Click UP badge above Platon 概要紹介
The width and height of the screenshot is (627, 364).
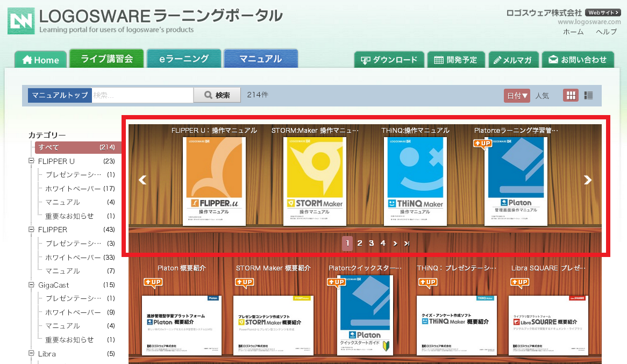click(153, 282)
